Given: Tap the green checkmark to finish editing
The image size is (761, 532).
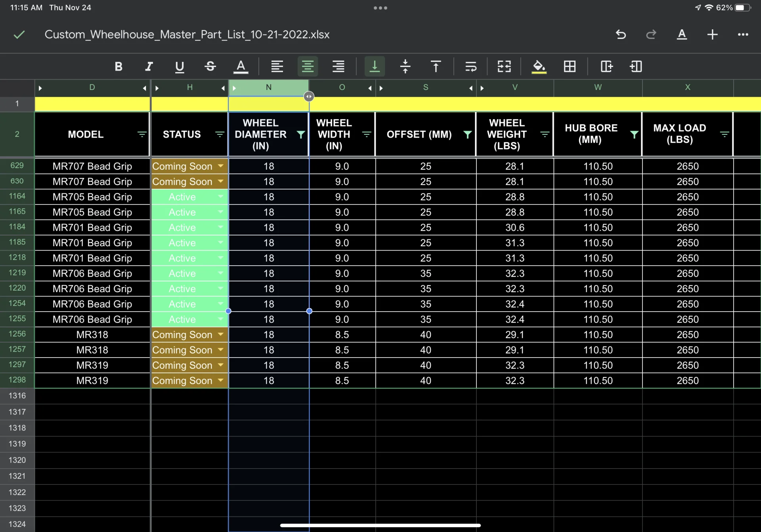Looking at the screenshot, I should click(x=19, y=35).
